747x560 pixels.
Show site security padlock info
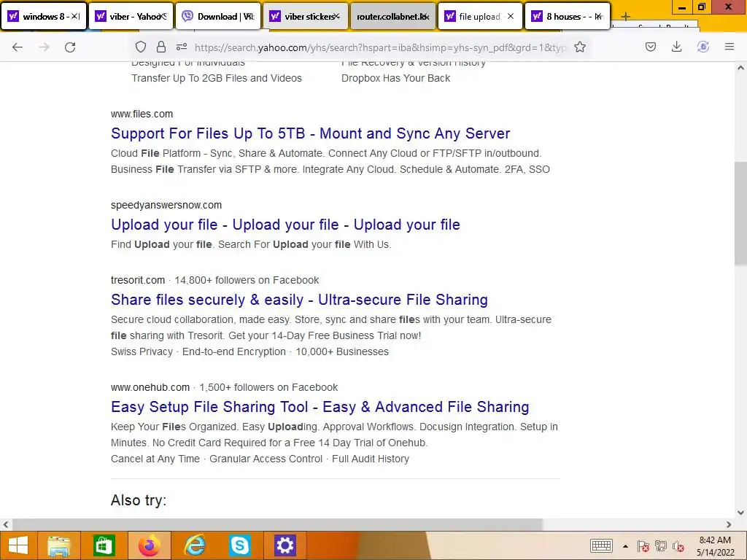click(161, 47)
